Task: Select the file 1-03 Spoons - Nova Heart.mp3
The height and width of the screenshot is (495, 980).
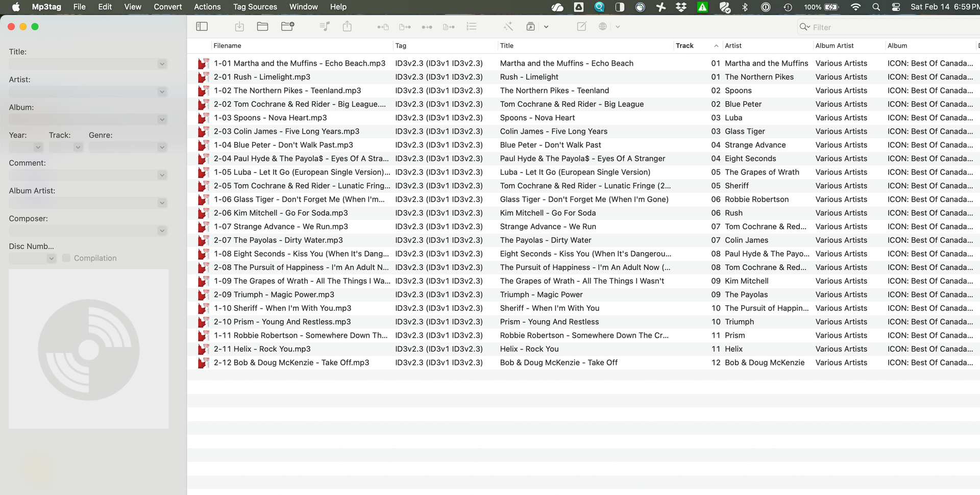Action: click(270, 118)
